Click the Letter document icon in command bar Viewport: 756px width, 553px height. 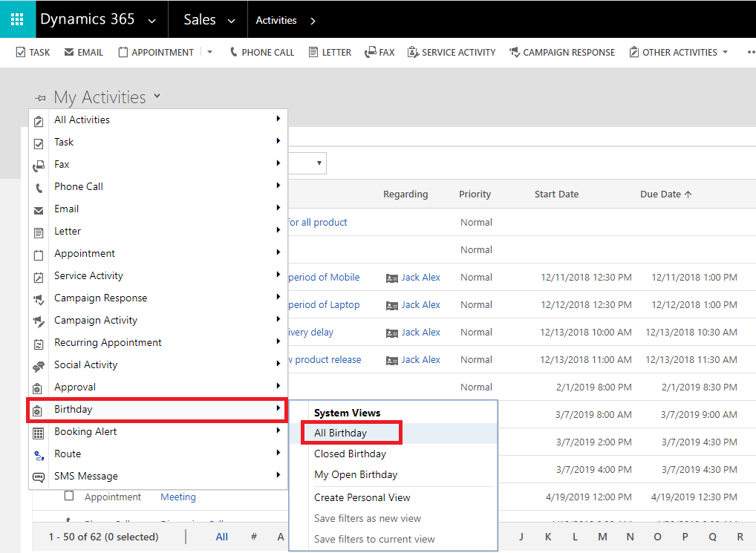point(313,52)
